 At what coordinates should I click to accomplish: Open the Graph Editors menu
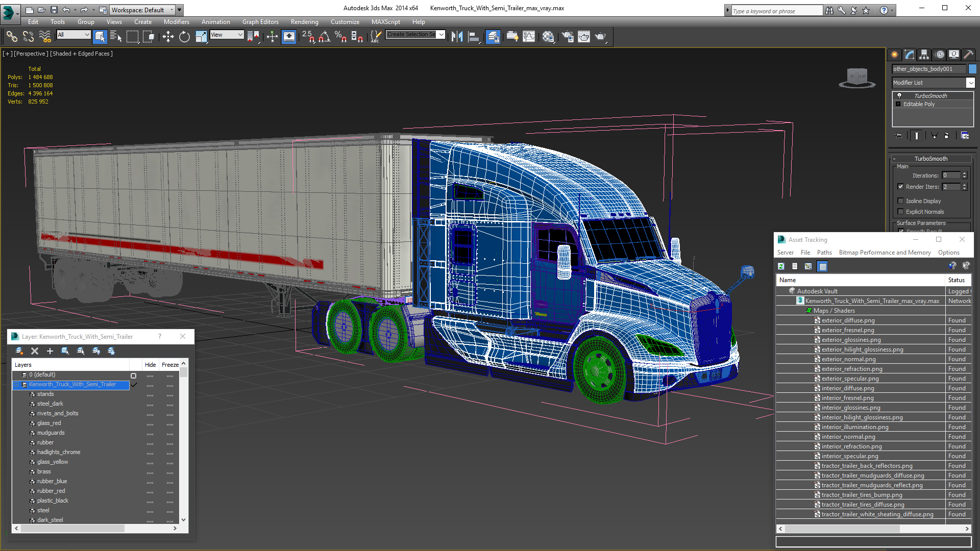click(x=260, y=22)
